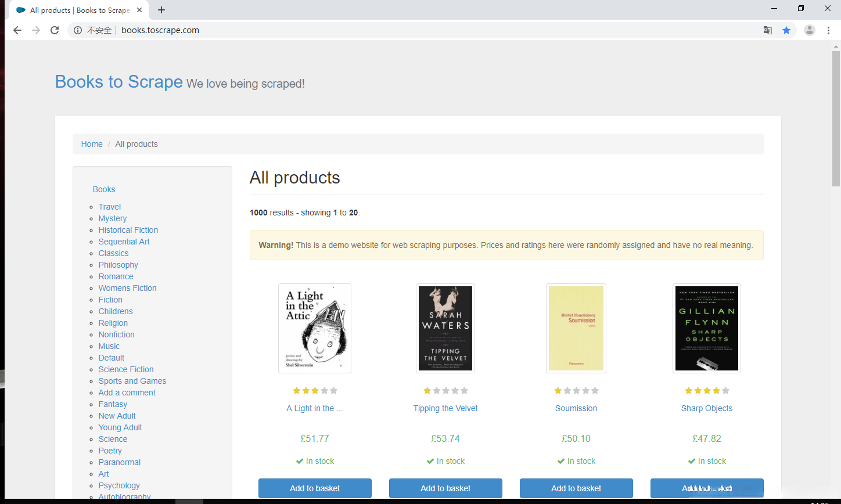Open the Science category
Screen dimensions: 841x504
pos(113,439)
